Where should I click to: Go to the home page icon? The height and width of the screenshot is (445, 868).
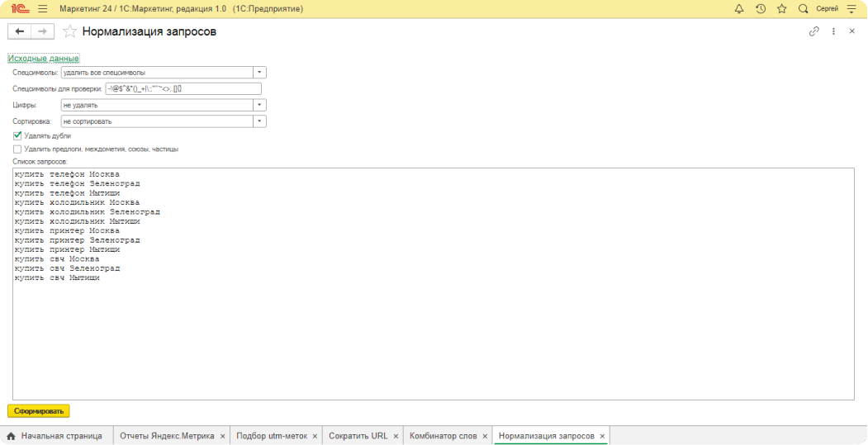pyautogui.click(x=12, y=436)
